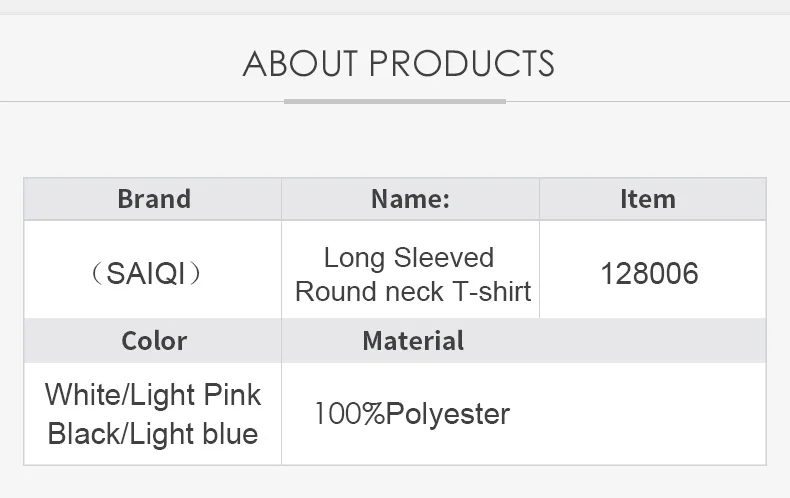Click the (SAIQI) brand value

point(153,274)
